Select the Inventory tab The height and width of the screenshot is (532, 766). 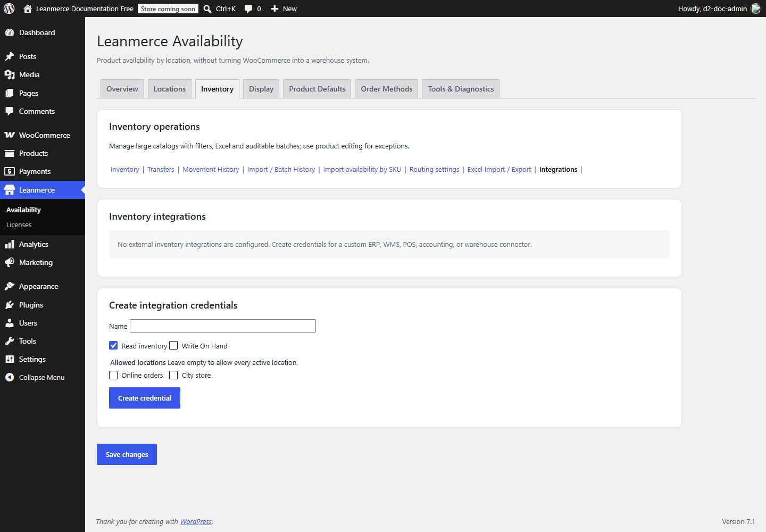(x=217, y=89)
